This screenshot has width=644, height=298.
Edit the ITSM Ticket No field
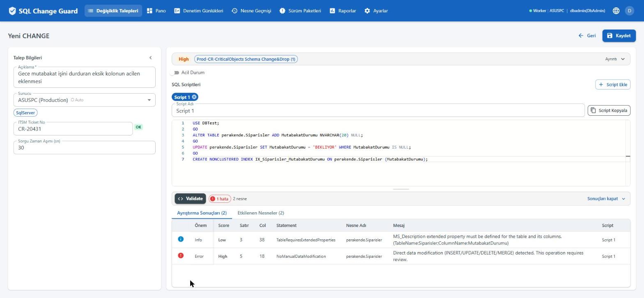click(73, 129)
